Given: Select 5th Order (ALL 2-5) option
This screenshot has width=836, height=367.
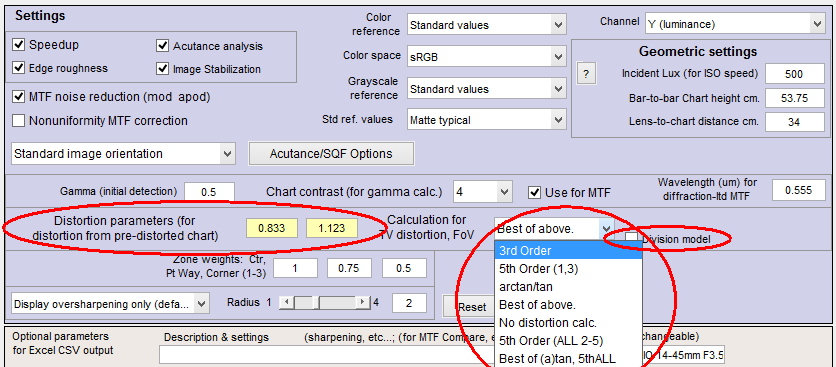Looking at the screenshot, I should [x=568, y=340].
